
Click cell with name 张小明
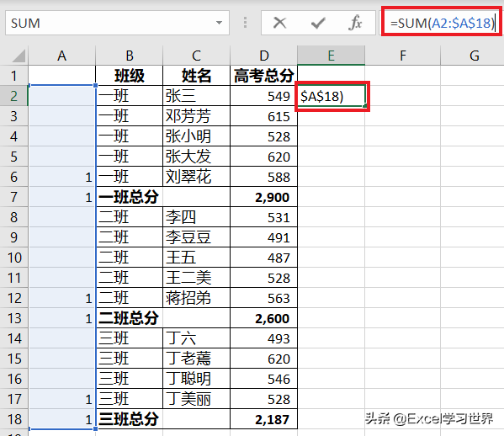[x=196, y=136]
